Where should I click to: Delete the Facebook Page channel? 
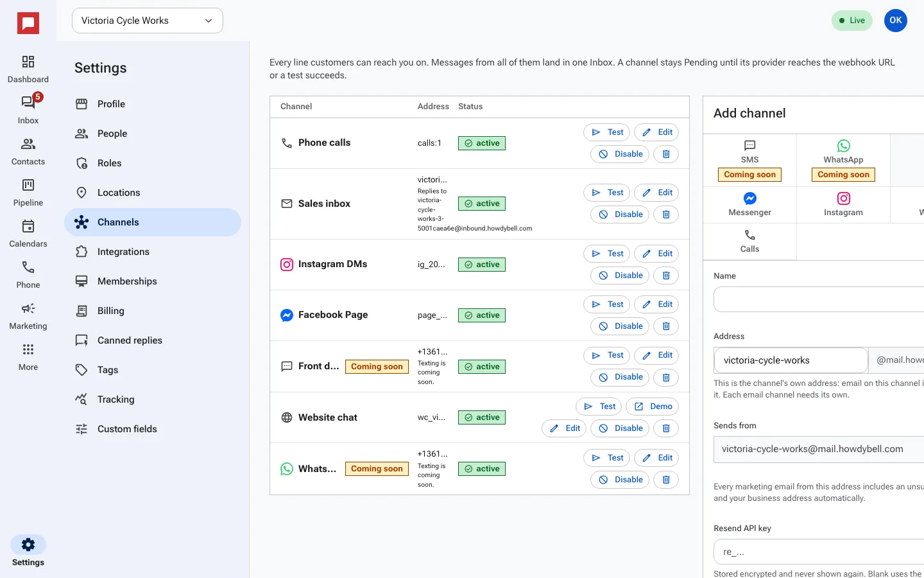pyautogui.click(x=666, y=326)
